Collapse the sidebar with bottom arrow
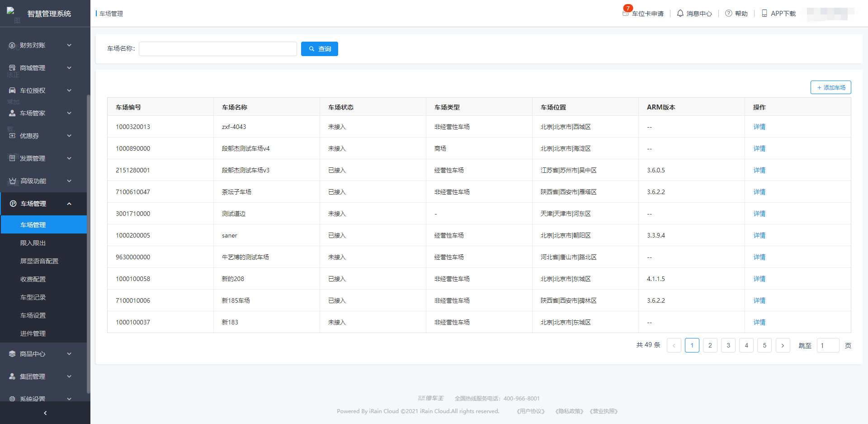Viewport: 868px width, 424px height. (x=45, y=413)
